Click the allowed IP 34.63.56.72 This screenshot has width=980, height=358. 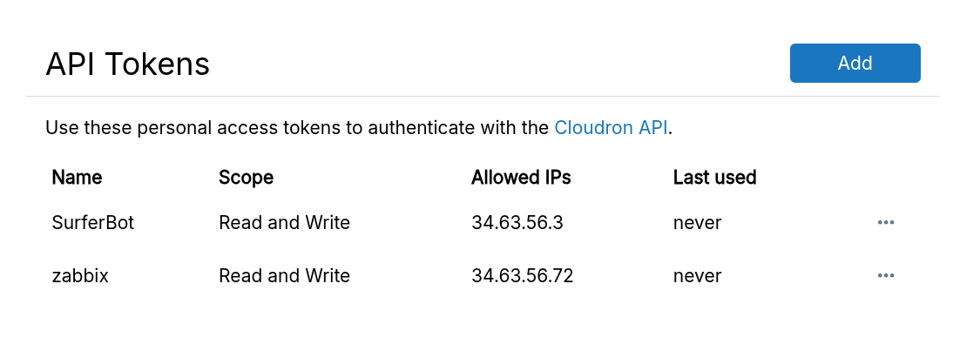(x=522, y=276)
